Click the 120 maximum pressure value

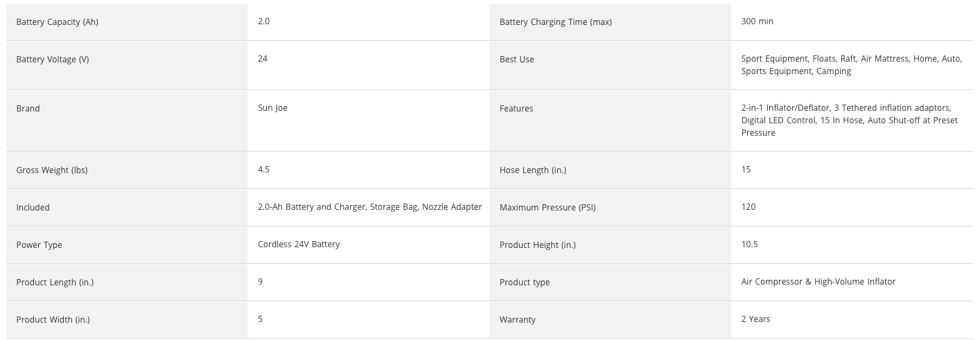point(749,207)
